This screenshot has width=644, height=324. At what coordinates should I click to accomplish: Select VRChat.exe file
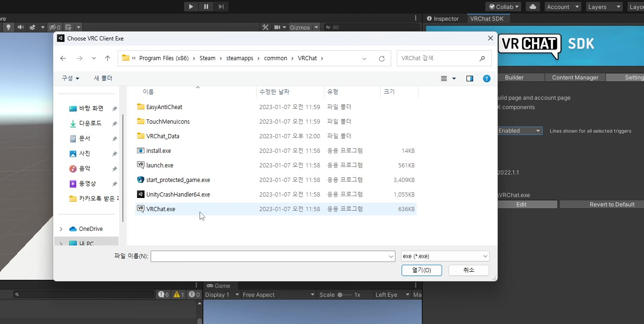click(275, 209)
